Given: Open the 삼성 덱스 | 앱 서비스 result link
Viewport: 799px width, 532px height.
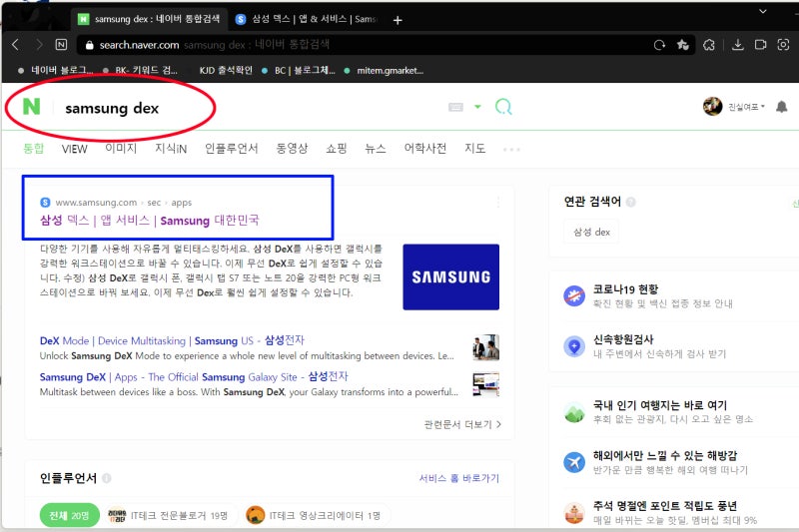Looking at the screenshot, I should click(149, 221).
